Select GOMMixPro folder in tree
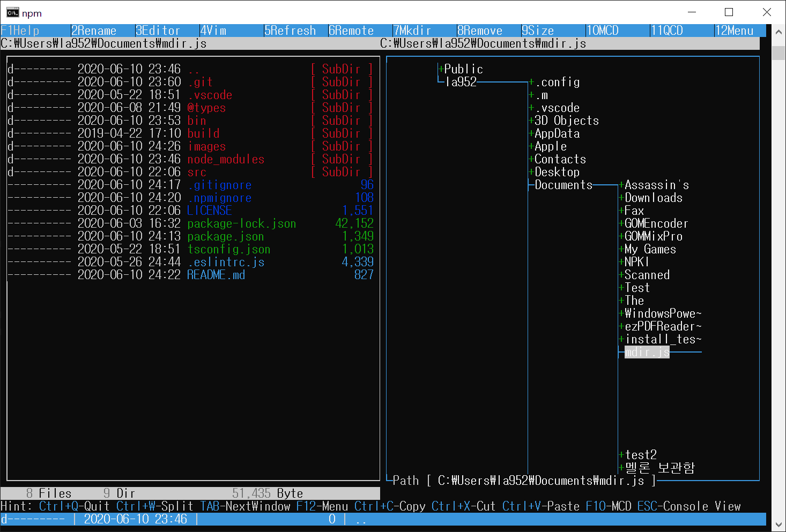The height and width of the screenshot is (532, 786). (654, 236)
